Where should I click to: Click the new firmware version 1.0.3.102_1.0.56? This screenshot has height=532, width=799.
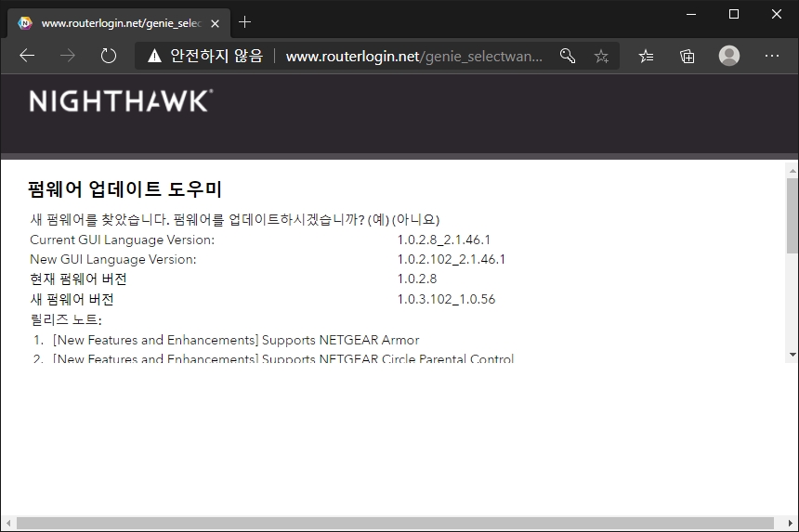point(446,299)
